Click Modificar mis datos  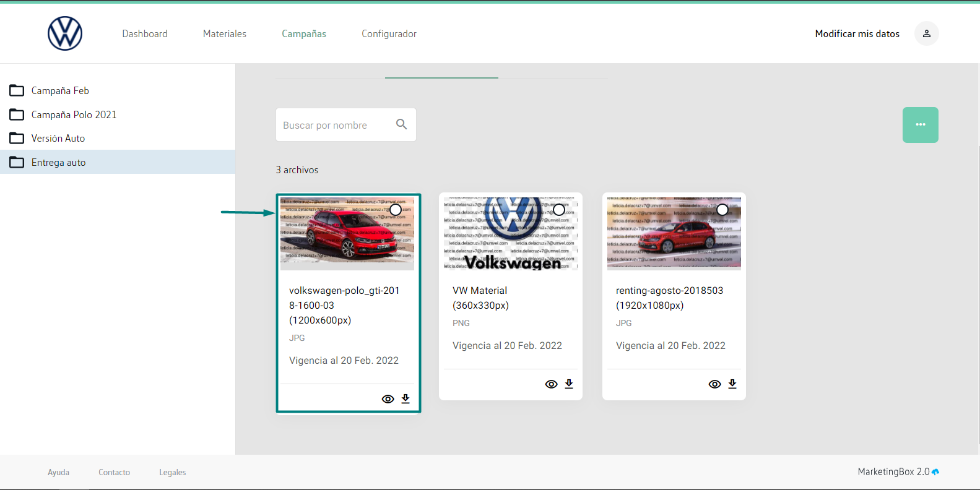pos(857,33)
